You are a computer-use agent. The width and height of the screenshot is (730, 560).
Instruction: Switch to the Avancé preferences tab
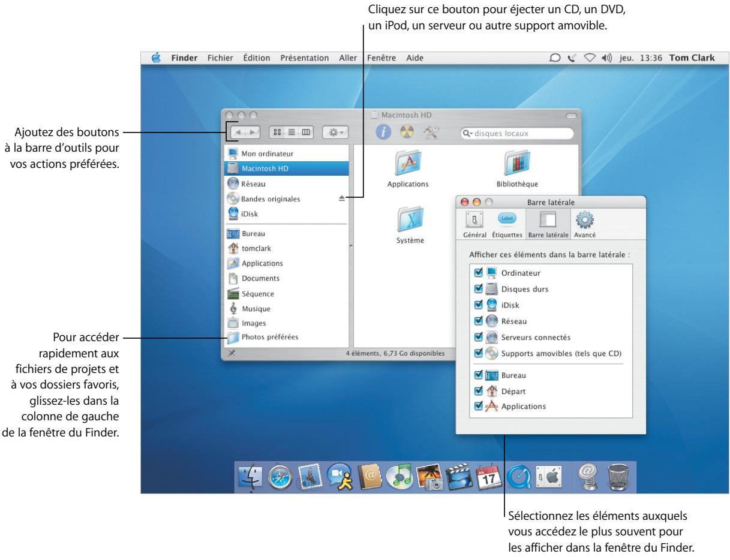pyautogui.click(x=584, y=225)
